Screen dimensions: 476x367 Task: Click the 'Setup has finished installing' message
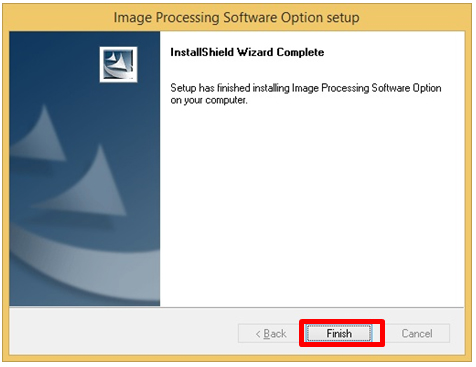pos(306,94)
